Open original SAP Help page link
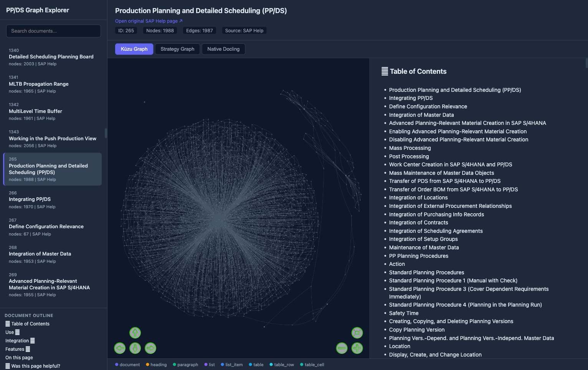 (149, 21)
